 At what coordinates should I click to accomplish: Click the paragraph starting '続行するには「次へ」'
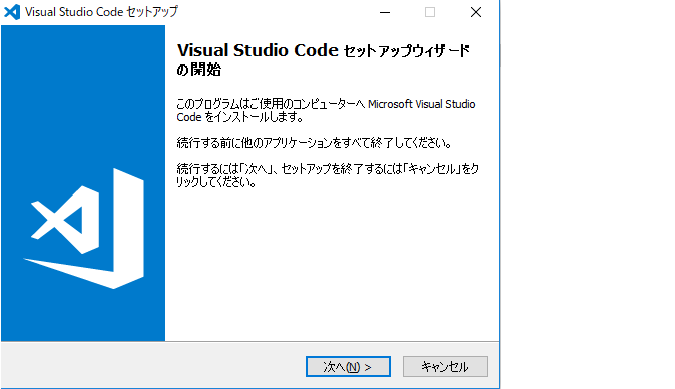click(328, 175)
